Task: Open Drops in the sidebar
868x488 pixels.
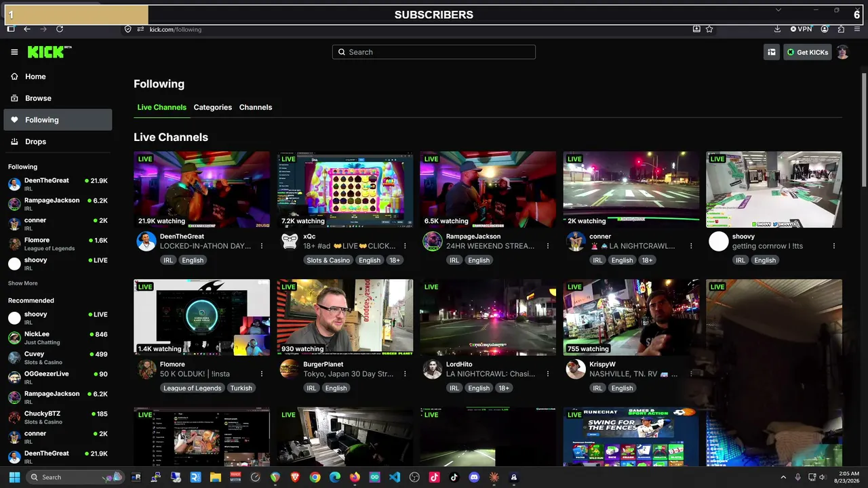Action: click(58, 142)
